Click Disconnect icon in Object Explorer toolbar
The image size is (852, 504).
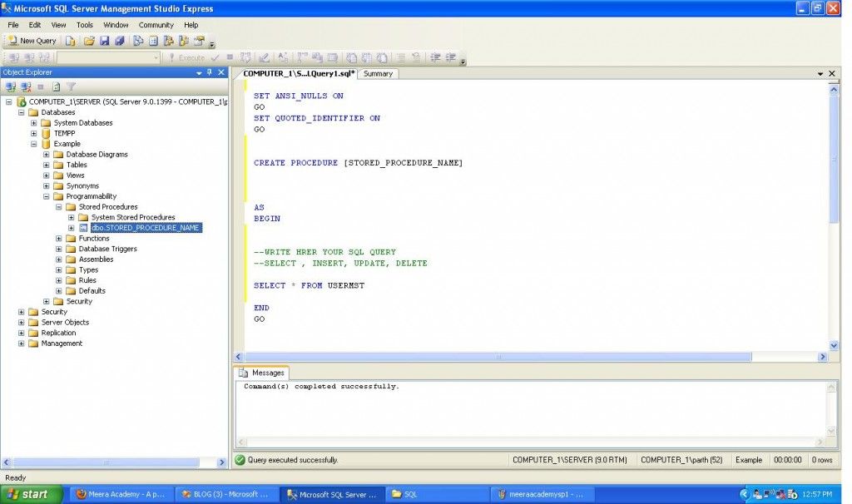point(26,86)
